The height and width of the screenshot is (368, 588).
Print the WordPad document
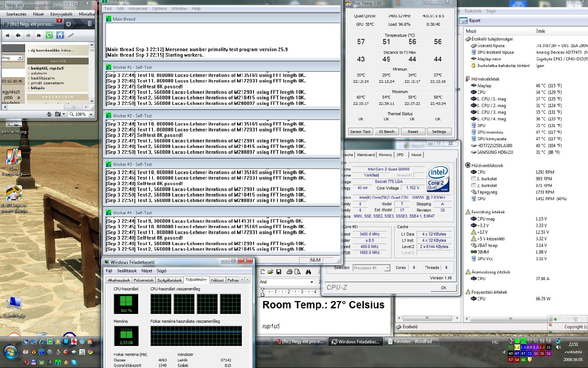(289, 272)
